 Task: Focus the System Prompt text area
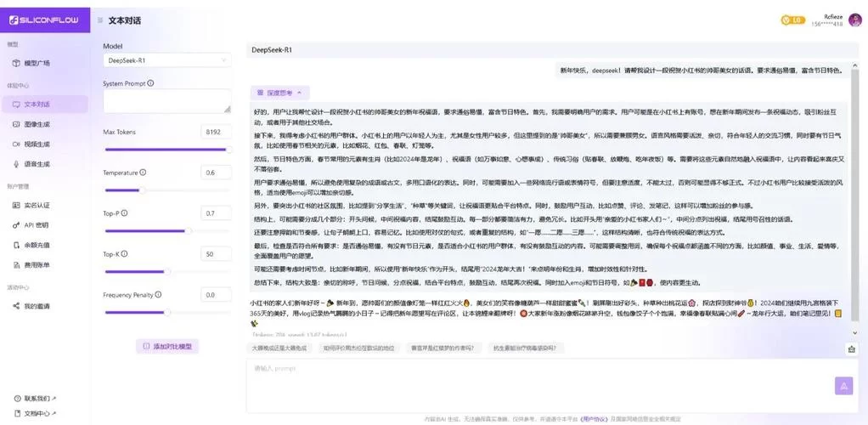[167, 101]
